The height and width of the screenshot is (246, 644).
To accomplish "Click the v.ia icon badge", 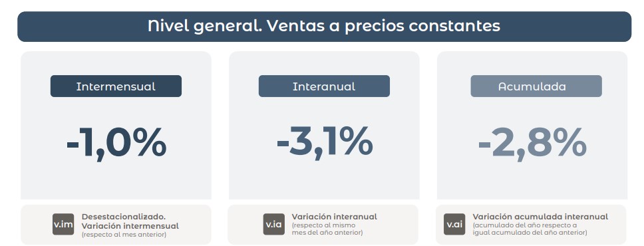I will [274, 224].
